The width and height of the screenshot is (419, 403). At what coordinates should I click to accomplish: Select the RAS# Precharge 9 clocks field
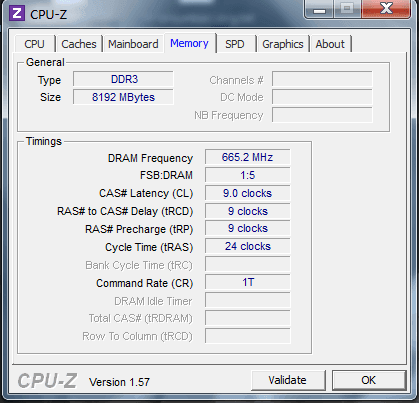[x=247, y=228]
